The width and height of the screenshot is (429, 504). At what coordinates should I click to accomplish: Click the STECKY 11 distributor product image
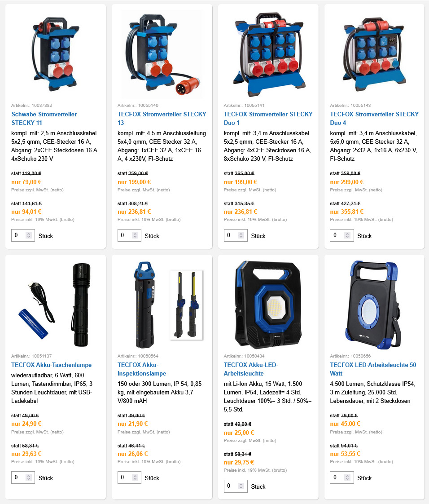(x=56, y=53)
